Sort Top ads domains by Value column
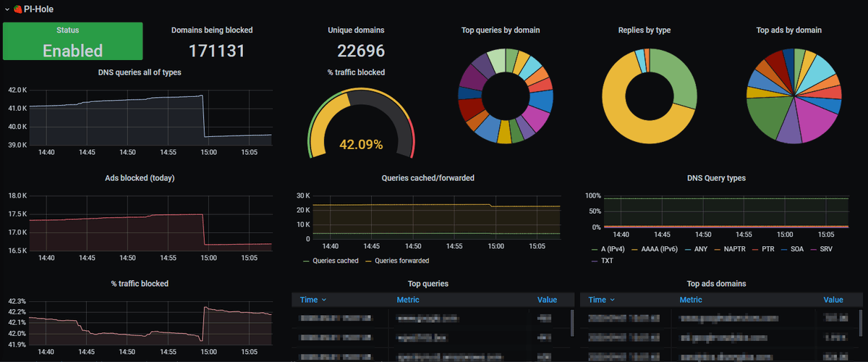Screen dimensions: 868x362 833,300
